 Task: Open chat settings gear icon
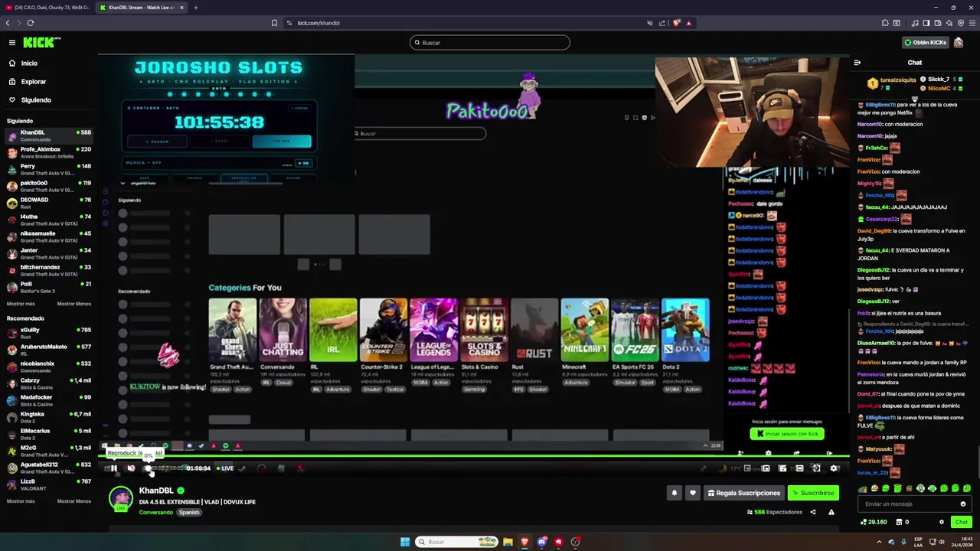(942, 522)
